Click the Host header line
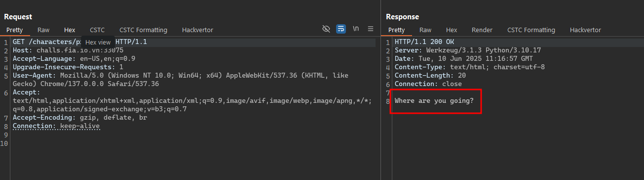 [x=68, y=50]
